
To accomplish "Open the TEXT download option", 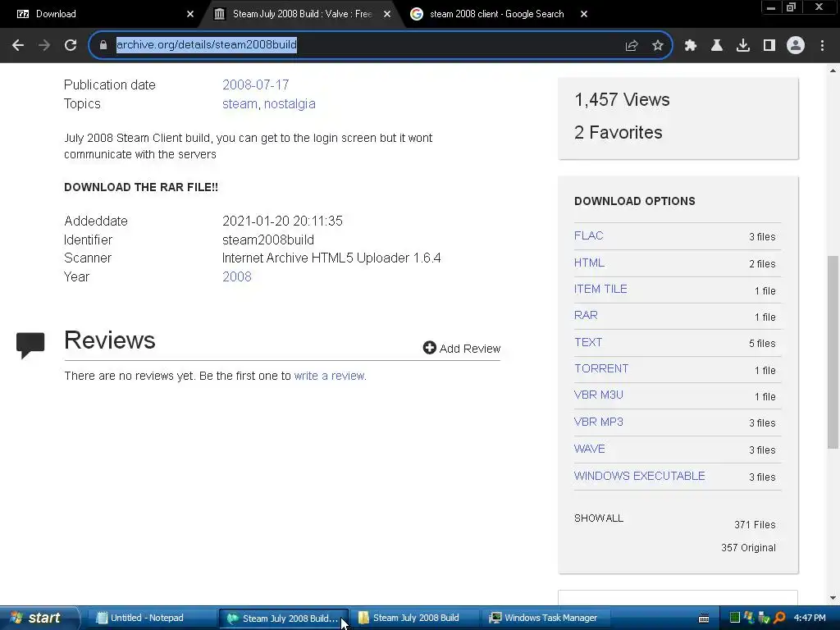I will point(588,342).
